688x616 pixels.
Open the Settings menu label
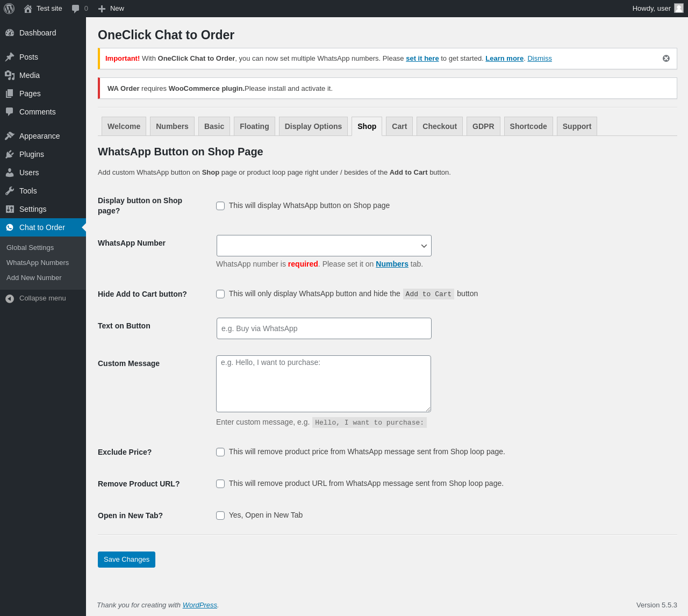tap(33, 209)
